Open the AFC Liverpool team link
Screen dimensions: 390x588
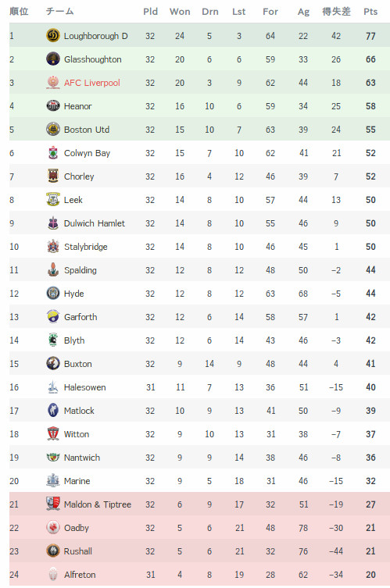[x=92, y=83]
